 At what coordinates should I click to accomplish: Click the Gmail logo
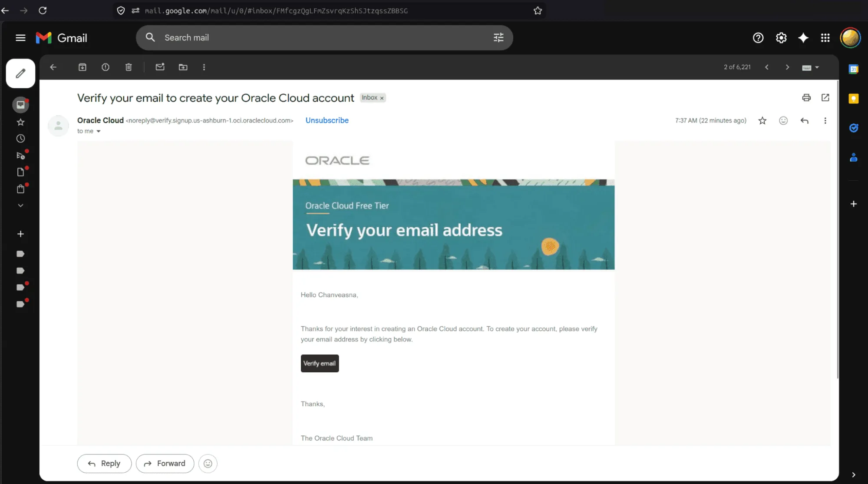click(62, 38)
